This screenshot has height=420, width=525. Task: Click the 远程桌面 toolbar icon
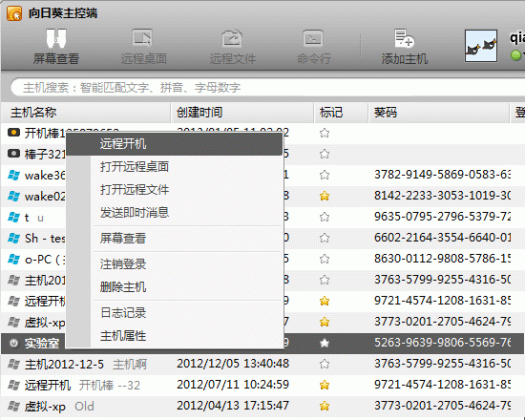point(142,38)
